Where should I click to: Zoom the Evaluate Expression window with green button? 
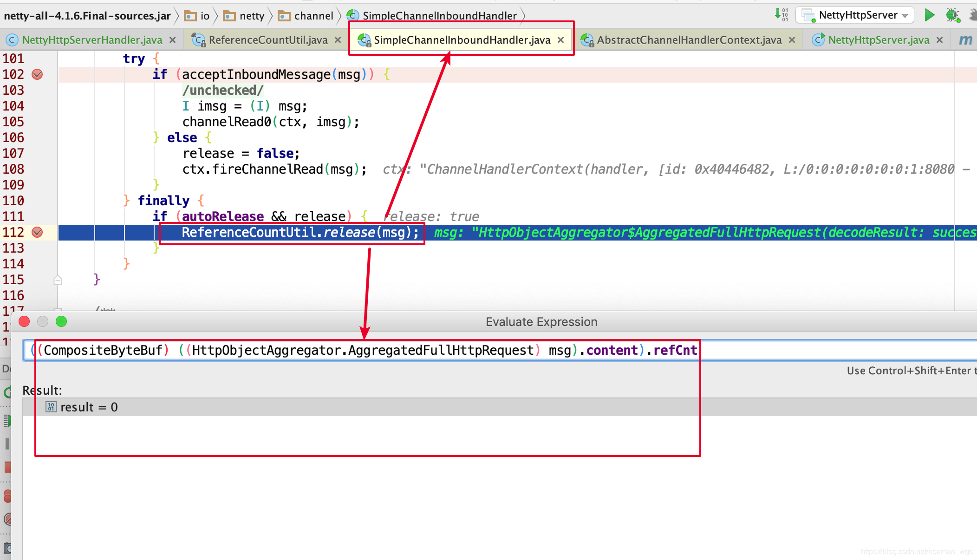tap(61, 321)
